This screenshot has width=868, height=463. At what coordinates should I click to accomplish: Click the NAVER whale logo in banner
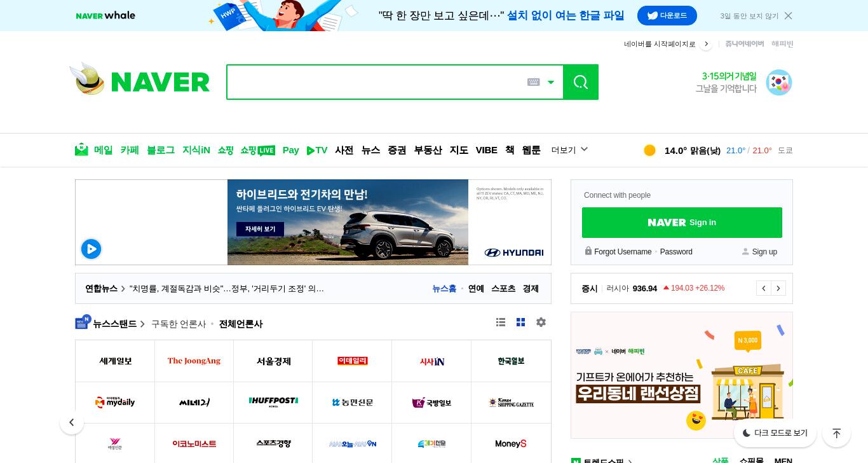pos(105,15)
